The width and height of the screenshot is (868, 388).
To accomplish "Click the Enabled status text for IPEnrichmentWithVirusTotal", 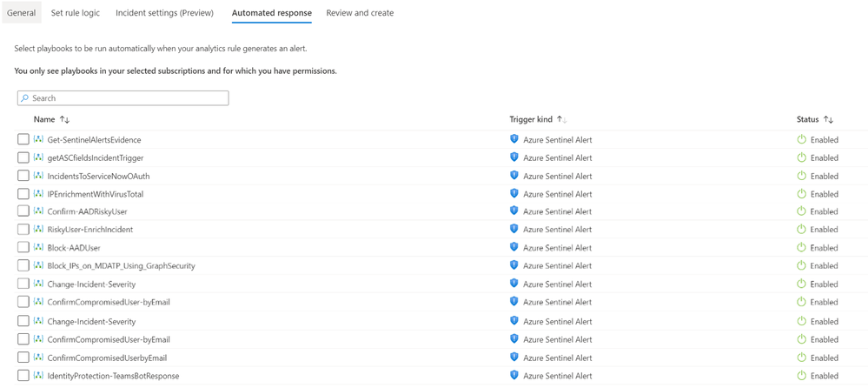I will pyautogui.click(x=825, y=194).
